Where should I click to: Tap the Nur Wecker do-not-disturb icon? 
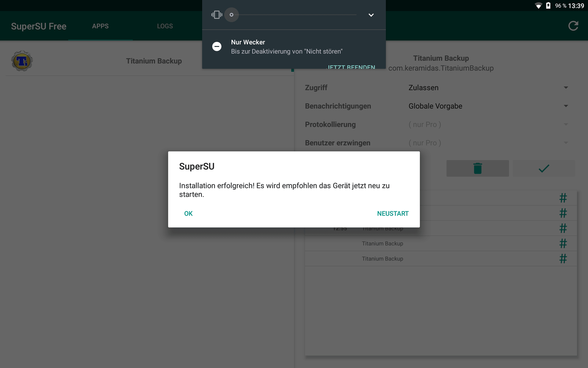click(x=217, y=46)
